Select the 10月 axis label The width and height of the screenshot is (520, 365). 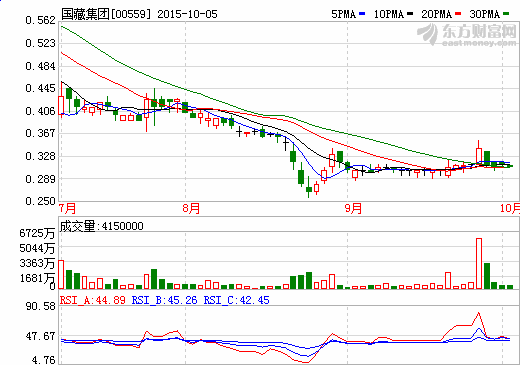click(x=510, y=208)
